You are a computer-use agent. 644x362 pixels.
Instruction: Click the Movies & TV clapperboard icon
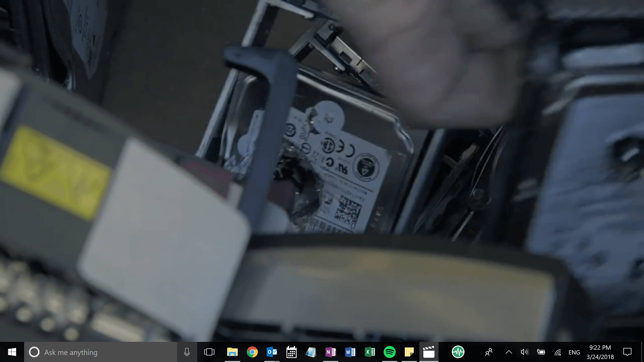429,352
